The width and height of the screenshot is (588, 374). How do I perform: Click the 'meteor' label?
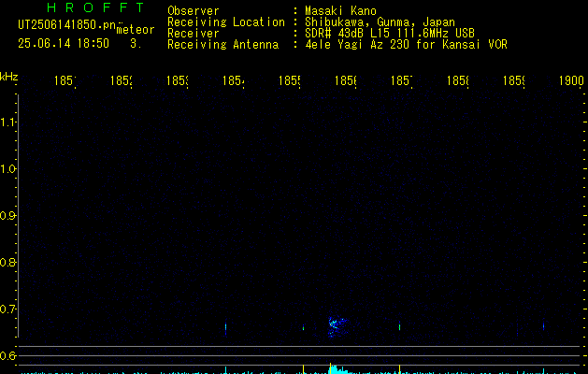[x=136, y=30]
